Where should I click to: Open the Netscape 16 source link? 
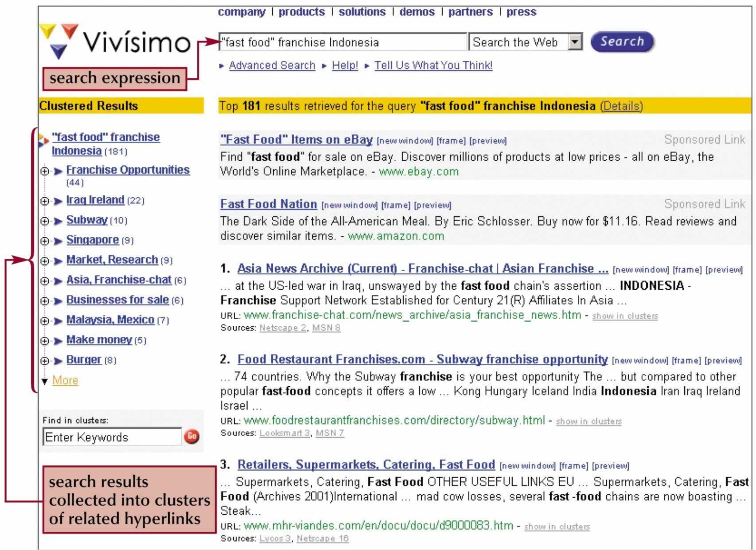point(323,538)
